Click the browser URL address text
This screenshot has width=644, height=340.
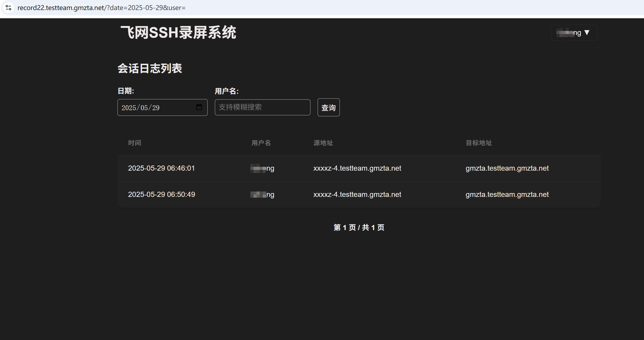tap(101, 8)
